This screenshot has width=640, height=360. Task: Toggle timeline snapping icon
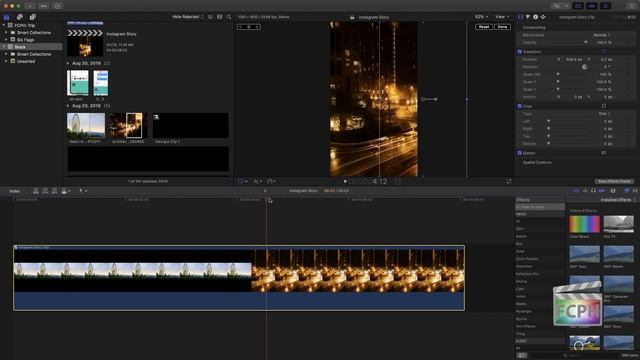pyautogui.click(x=601, y=191)
